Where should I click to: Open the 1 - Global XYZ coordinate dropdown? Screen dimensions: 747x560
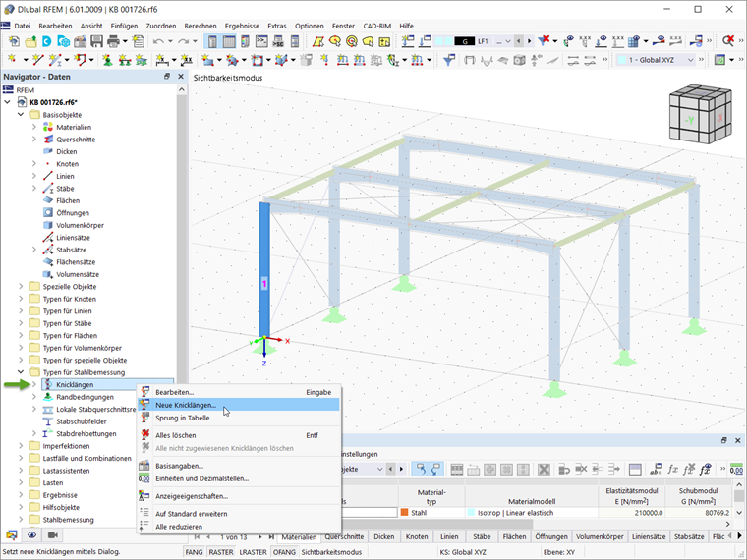[x=690, y=60]
